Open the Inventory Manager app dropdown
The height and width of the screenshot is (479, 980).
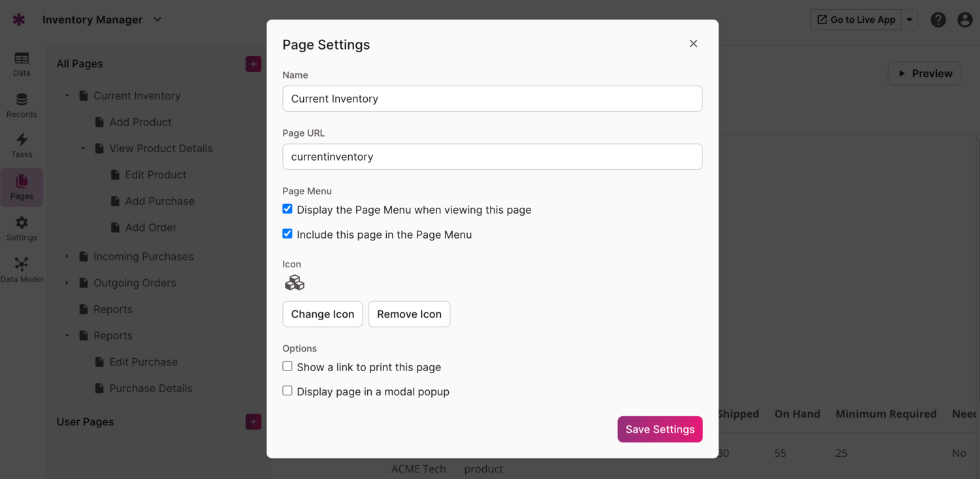[157, 20]
